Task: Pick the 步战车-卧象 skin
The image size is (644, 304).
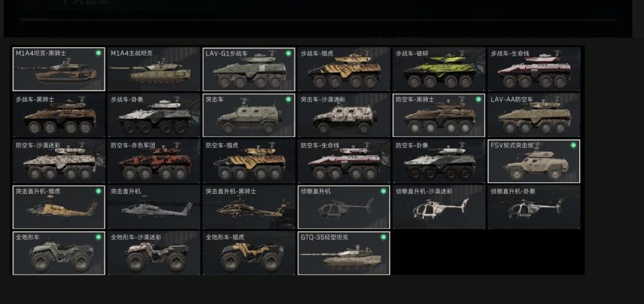Action: tap(154, 115)
